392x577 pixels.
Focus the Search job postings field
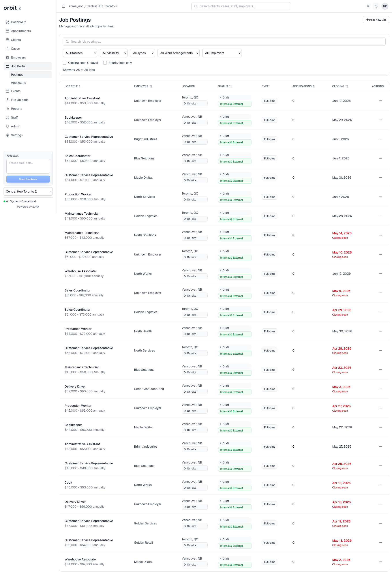coord(224,42)
